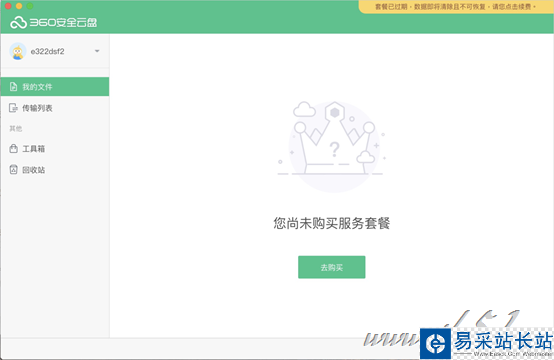
Task: Close the window with red button
Action: pos(8,6)
